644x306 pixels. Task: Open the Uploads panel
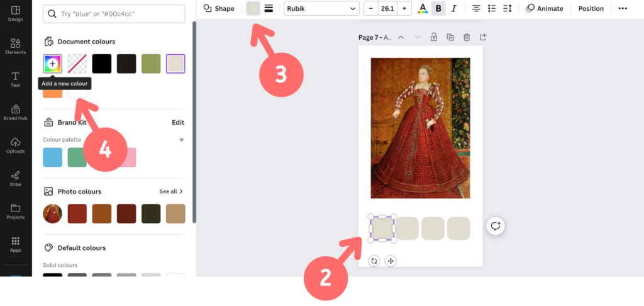click(16, 145)
